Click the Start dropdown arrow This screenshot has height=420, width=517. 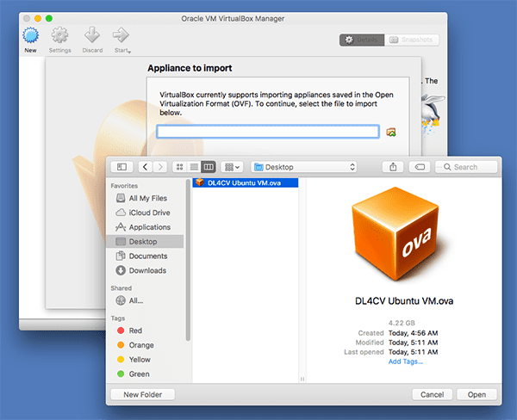click(x=129, y=52)
